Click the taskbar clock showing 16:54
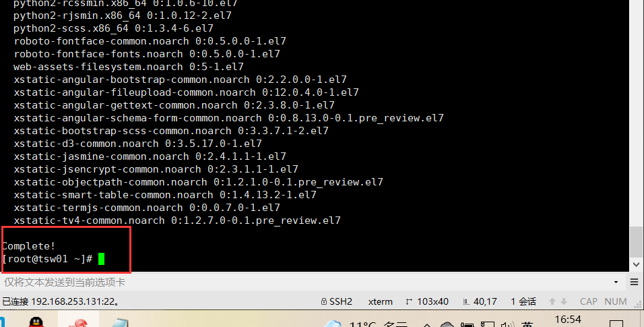644x327 pixels. pos(568,320)
